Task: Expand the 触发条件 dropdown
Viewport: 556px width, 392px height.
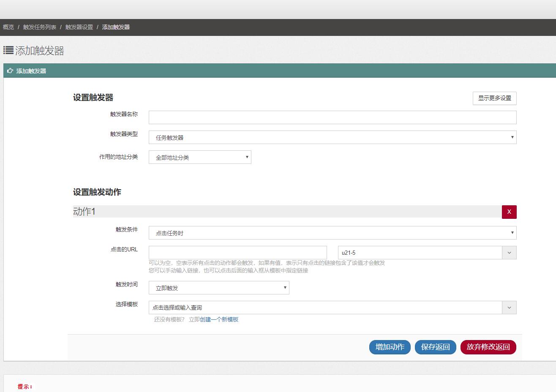Action: [x=332, y=233]
